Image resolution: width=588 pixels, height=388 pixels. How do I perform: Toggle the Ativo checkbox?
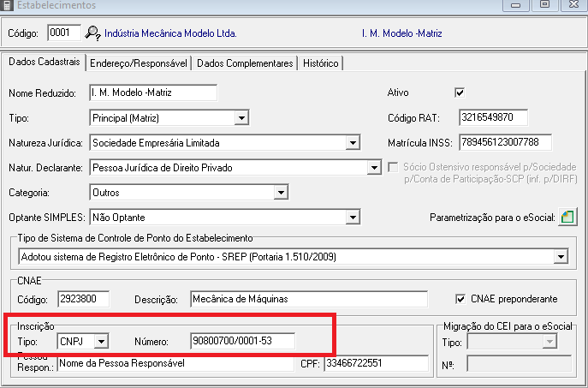click(x=460, y=93)
